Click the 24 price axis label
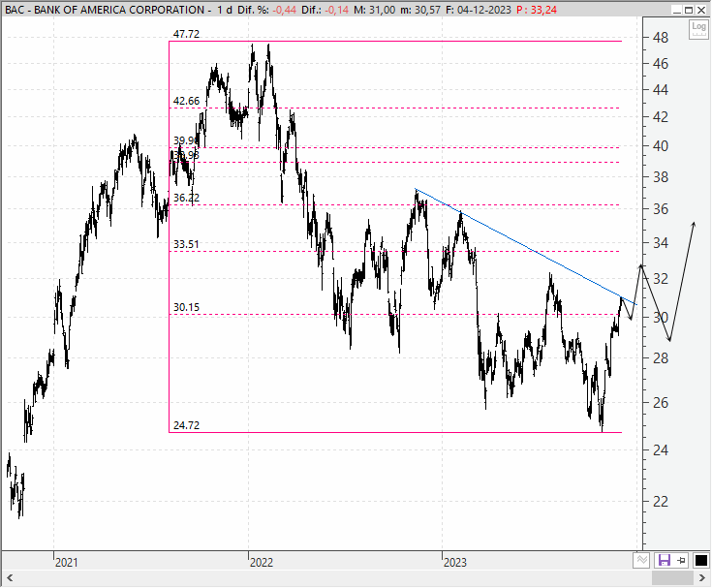 (661, 450)
